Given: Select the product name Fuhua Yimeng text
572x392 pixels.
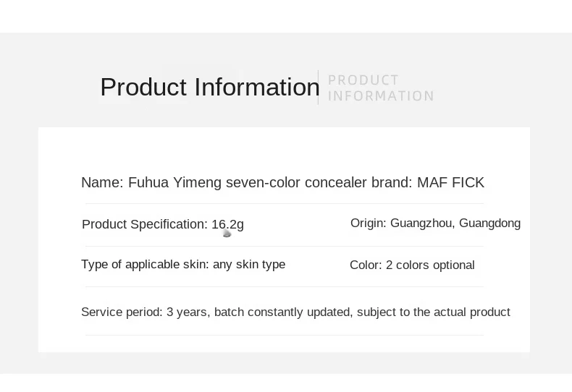Looking at the screenshot, I should click(174, 182).
